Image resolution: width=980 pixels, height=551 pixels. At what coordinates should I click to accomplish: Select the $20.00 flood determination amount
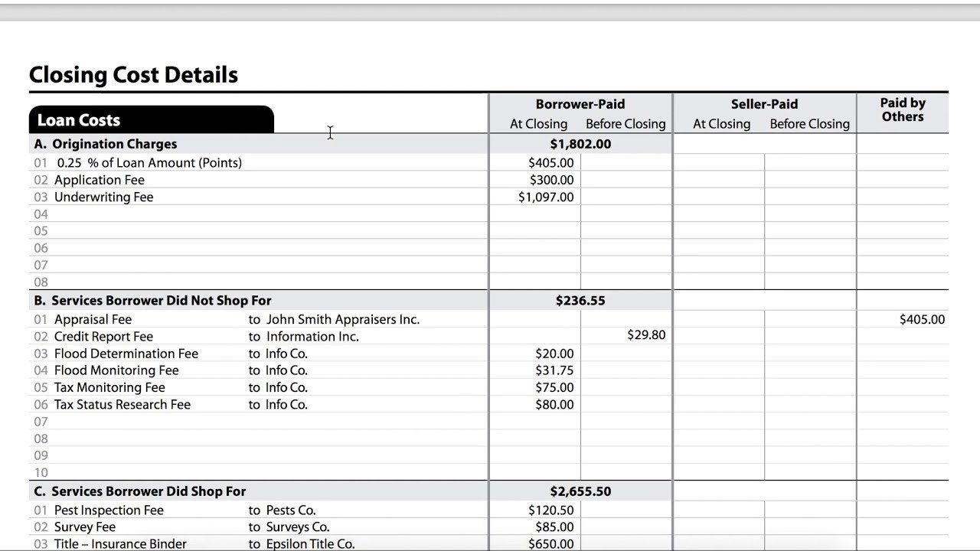coord(554,354)
